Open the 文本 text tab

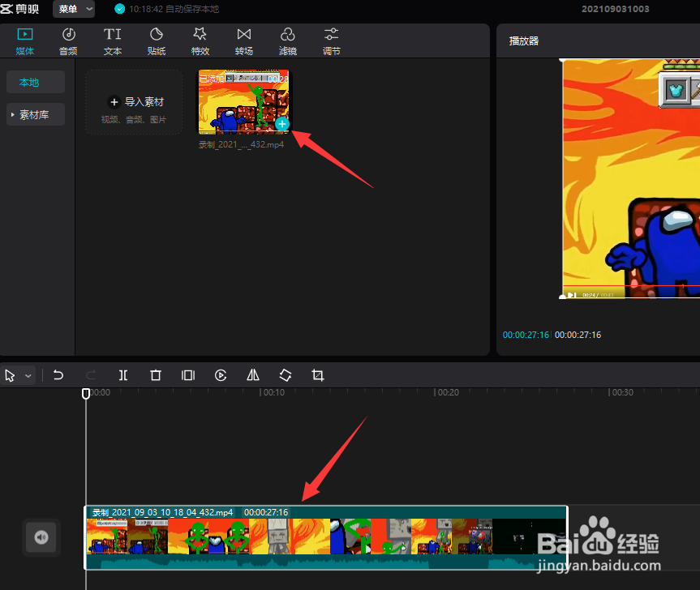pos(113,41)
